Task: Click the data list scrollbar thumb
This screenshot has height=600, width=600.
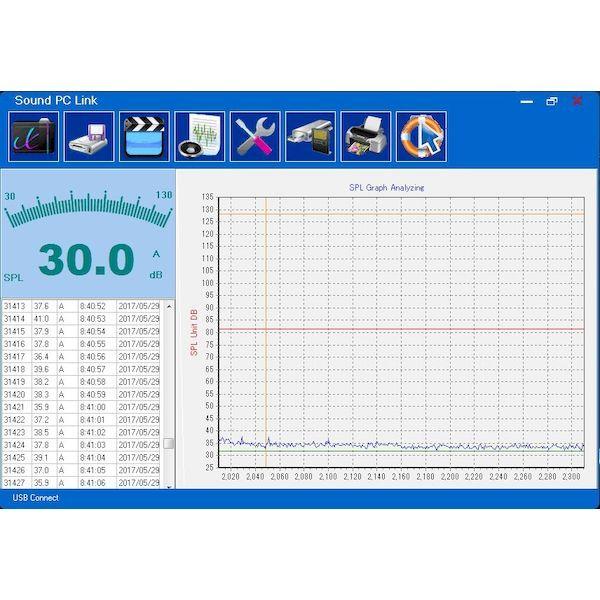Action: (x=169, y=443)
